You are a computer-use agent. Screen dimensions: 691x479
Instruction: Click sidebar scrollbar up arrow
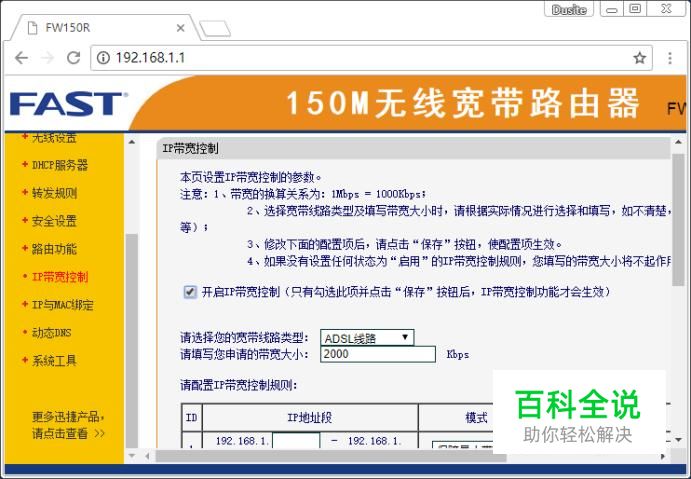tap(131, 142)
